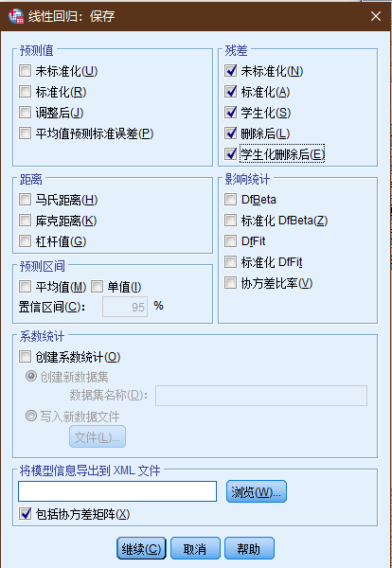Enable 未标准化(U) predicted values checkbox
Viewport: 392px width, 568px height.
click(x=25, y=71)
